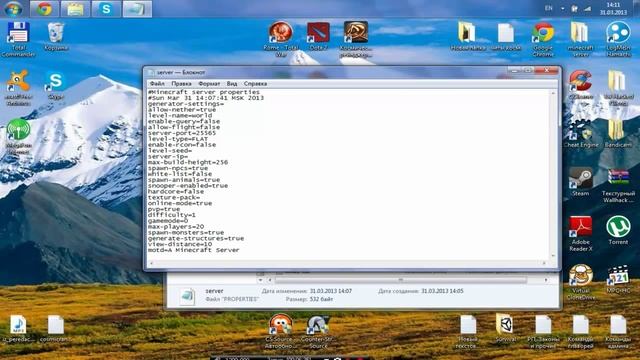Screen dimensions: 640x360
Task: Switch to Google Chrome in the taskbar
Action: pyautogui.click(x=44, y=9)
